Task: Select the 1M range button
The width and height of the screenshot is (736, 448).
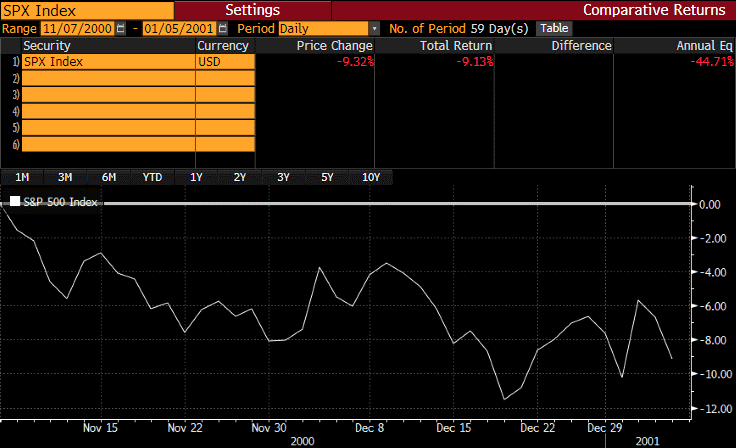Action: (x=22, y=177)
